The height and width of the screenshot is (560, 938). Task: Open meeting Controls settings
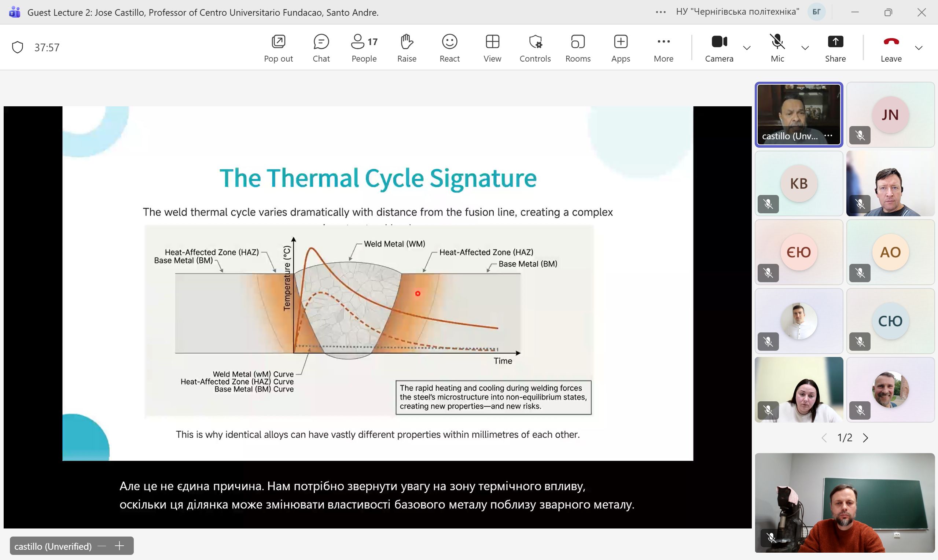coord(535,48)
